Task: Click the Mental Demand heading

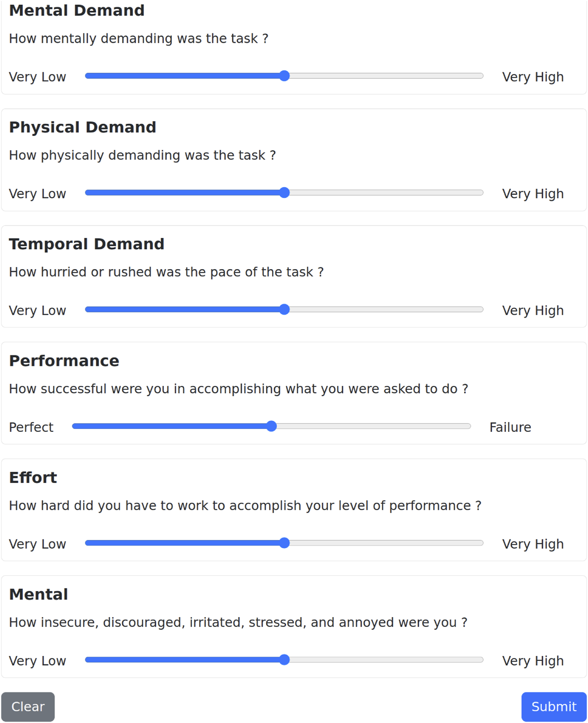Action: point(77,10)
